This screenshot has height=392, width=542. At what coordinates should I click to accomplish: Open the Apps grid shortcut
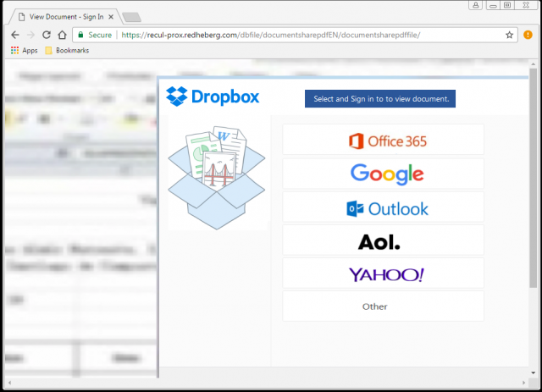pyautogui.click(x=25, y=51)
